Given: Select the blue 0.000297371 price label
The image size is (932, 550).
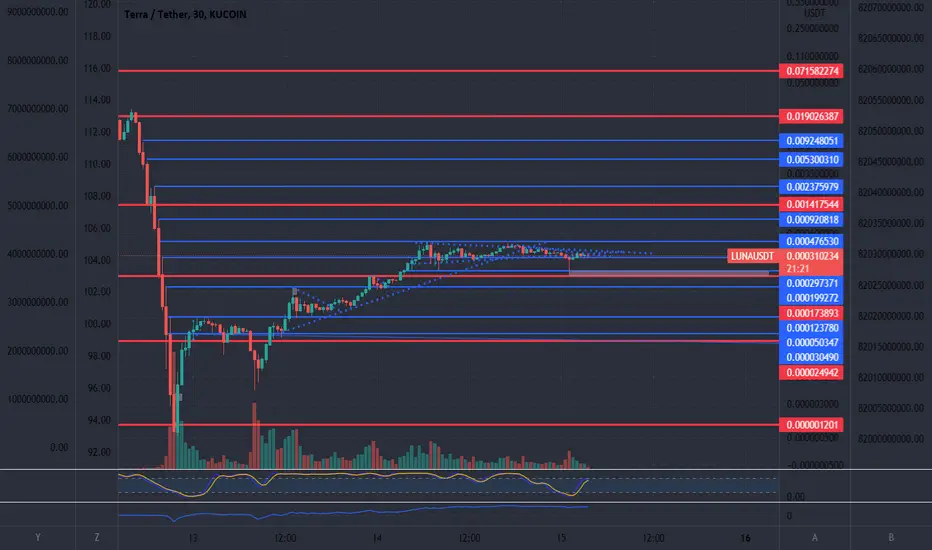Looking at the screenshot, I should [x=811, y=283].
